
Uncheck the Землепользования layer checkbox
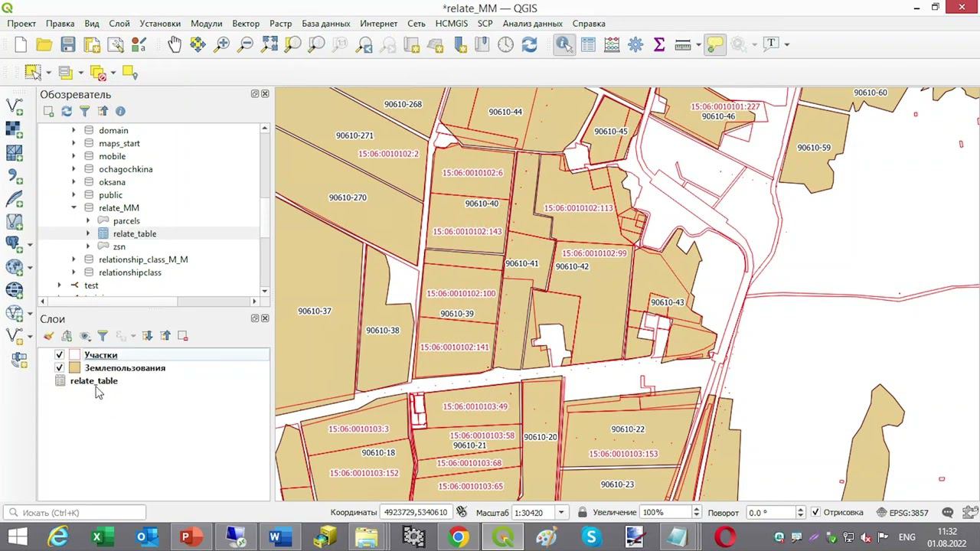point(60,368)
